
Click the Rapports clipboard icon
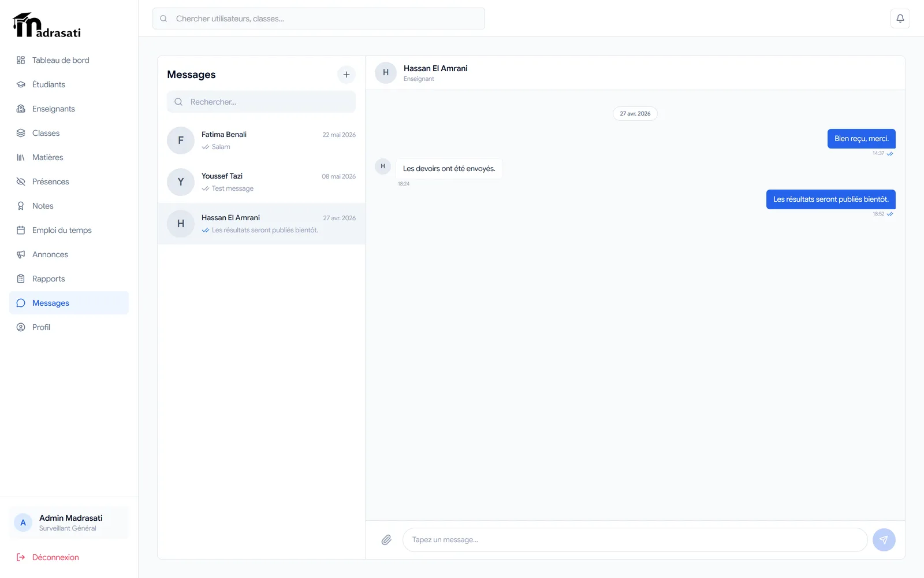21,279
